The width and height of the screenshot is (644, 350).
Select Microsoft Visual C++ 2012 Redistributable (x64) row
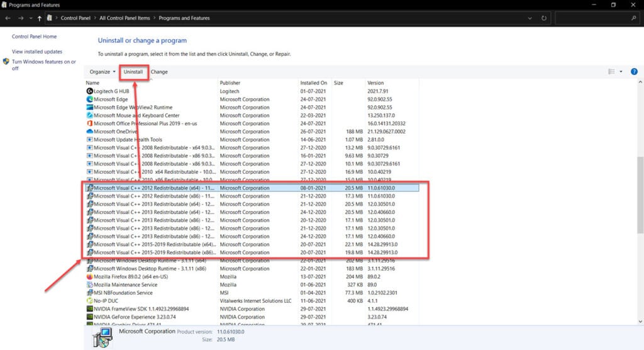tap(252, 188)
